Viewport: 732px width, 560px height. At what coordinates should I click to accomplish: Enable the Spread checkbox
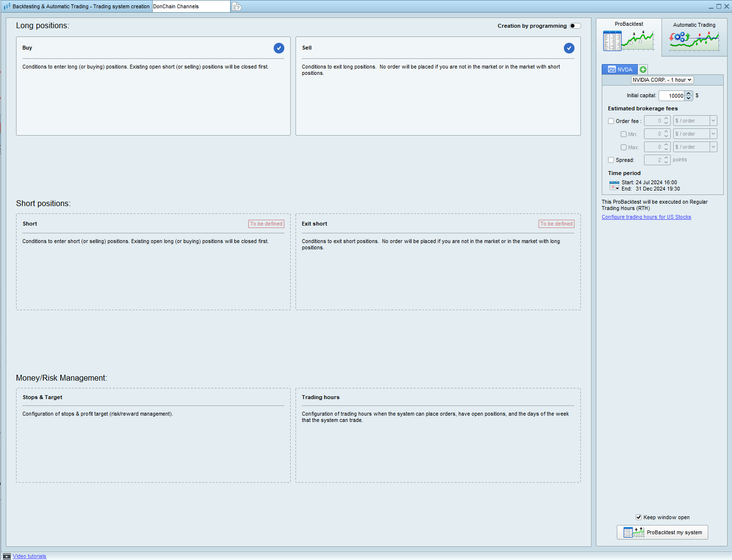click(611, 160)
